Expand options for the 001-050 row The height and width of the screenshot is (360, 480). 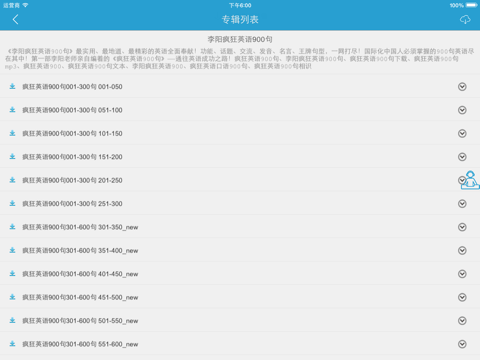click(x=462, y=87)
